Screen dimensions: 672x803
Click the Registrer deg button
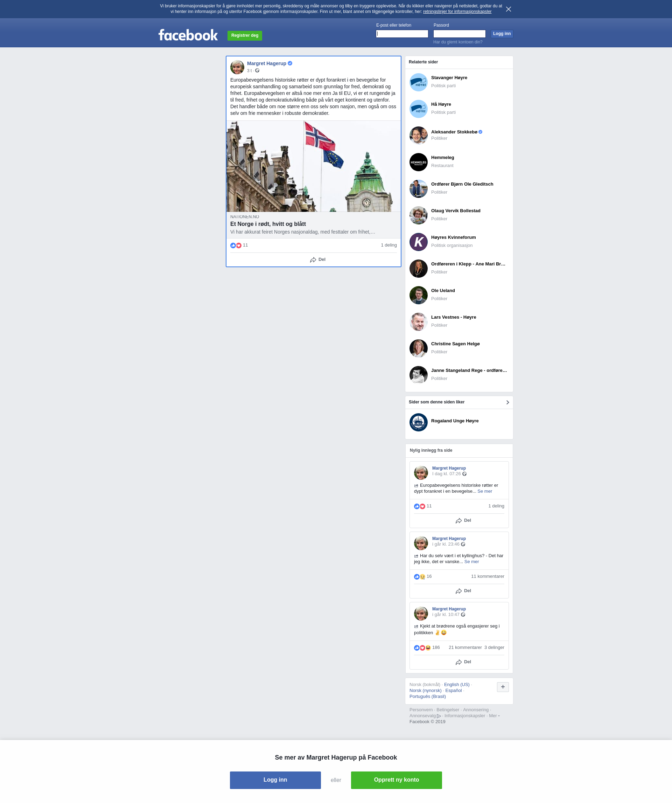pos(245,36)
